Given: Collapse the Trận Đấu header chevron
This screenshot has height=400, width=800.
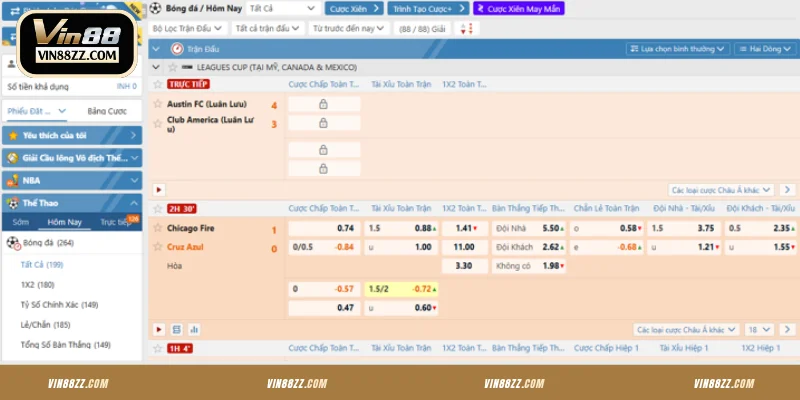Looking at the screenshot, I should 156,49.
